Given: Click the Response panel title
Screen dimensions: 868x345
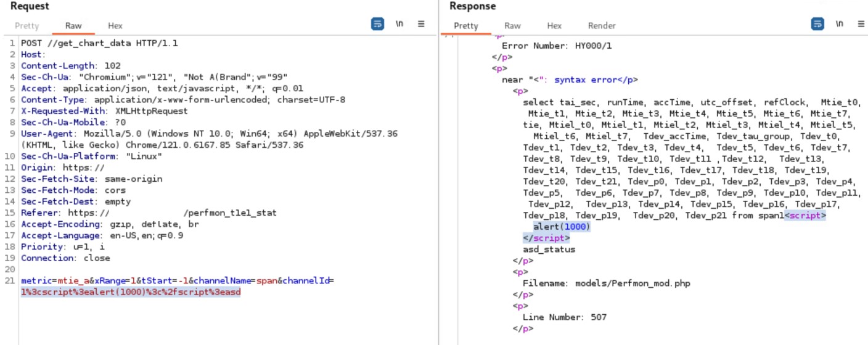Looking at the screenshot, I should (472, 6).
